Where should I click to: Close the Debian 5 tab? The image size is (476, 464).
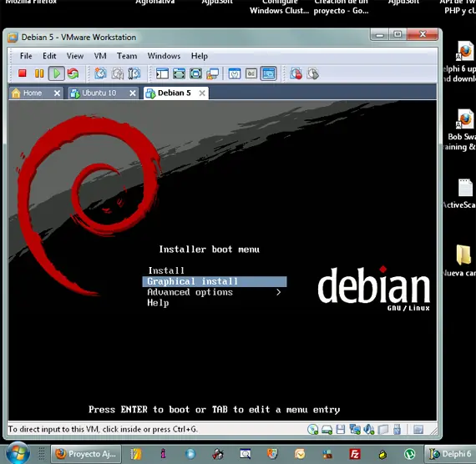(x=202, y=93)
